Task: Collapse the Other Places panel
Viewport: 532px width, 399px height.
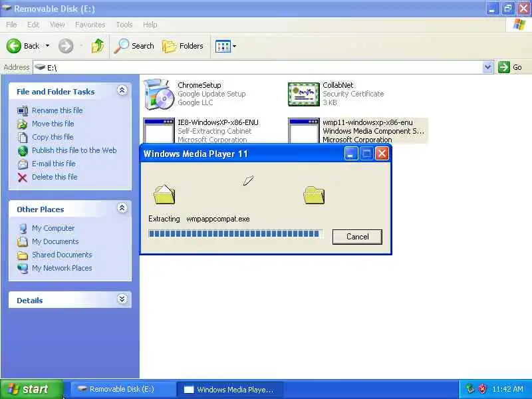Action: [122, 207]
